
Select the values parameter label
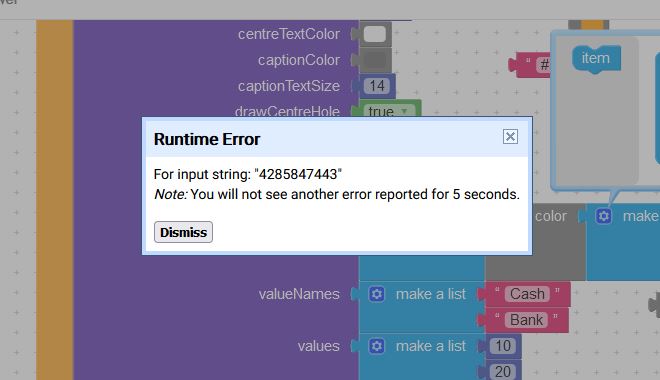pos(319,346)
